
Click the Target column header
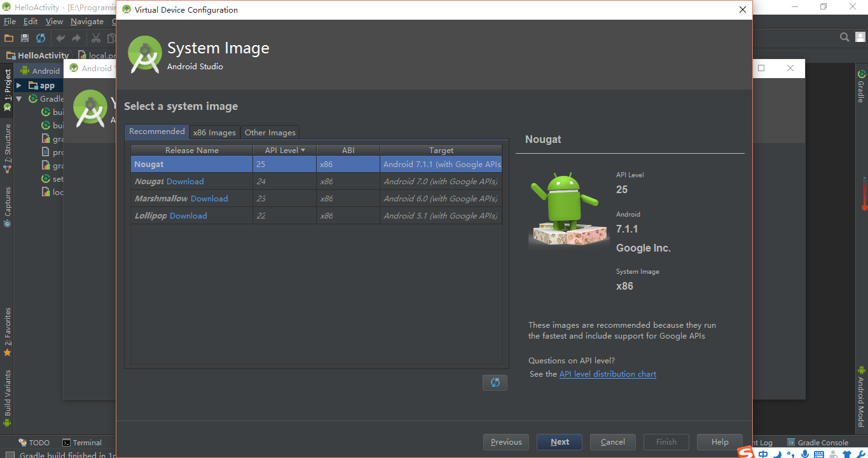click(x=441, y=150)
